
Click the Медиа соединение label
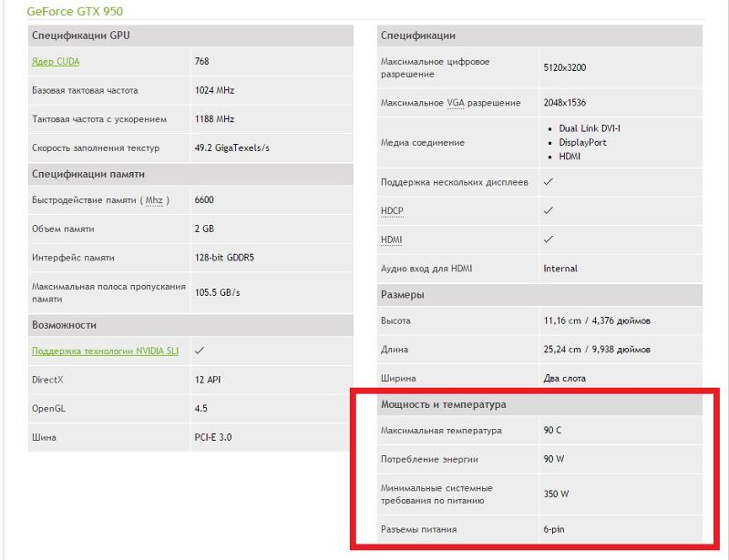click(x=423, y=143)
